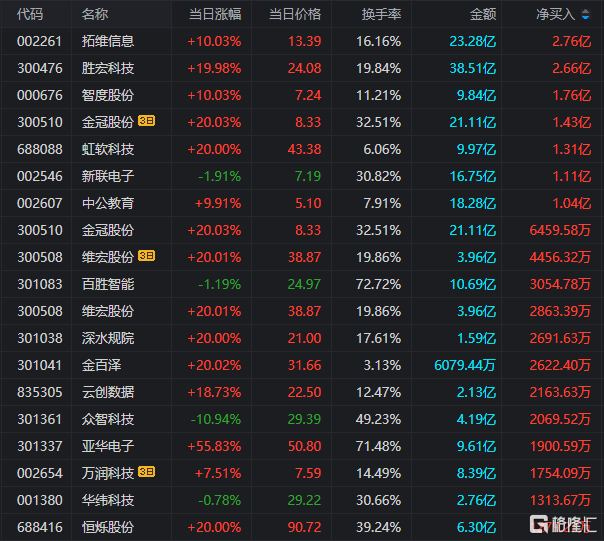This screenshot has width=604, height=541.
Task: Select stock name 胜宏科技
Action: [108, 68]
